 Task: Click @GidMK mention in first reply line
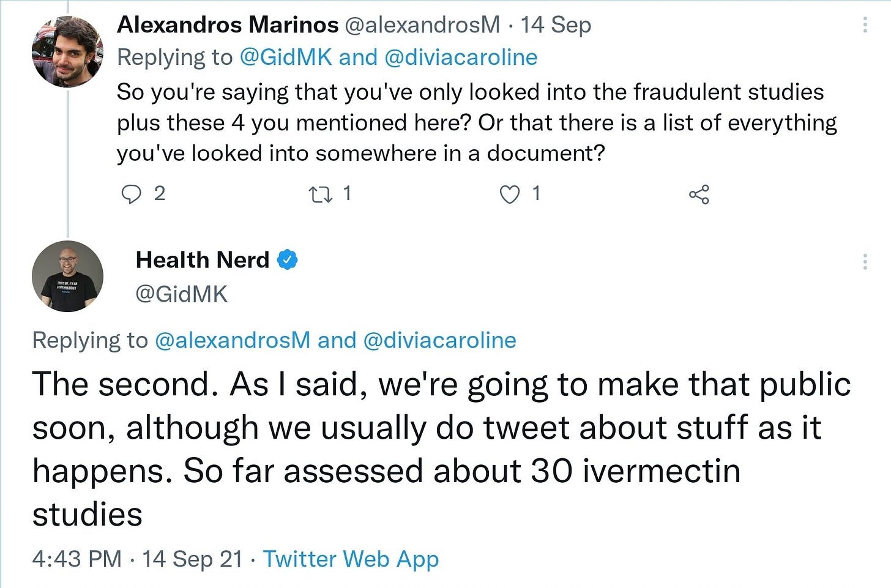286,58
